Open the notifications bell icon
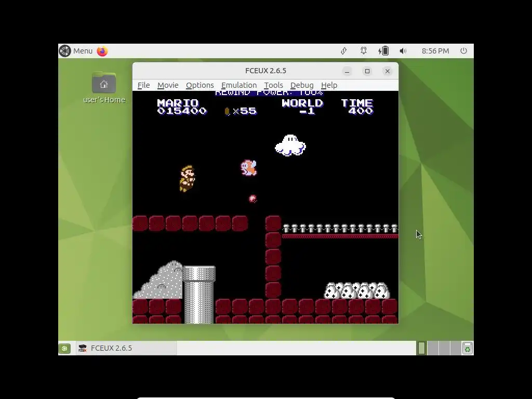This screenshot has height=399, width=532. click(363, 51)
